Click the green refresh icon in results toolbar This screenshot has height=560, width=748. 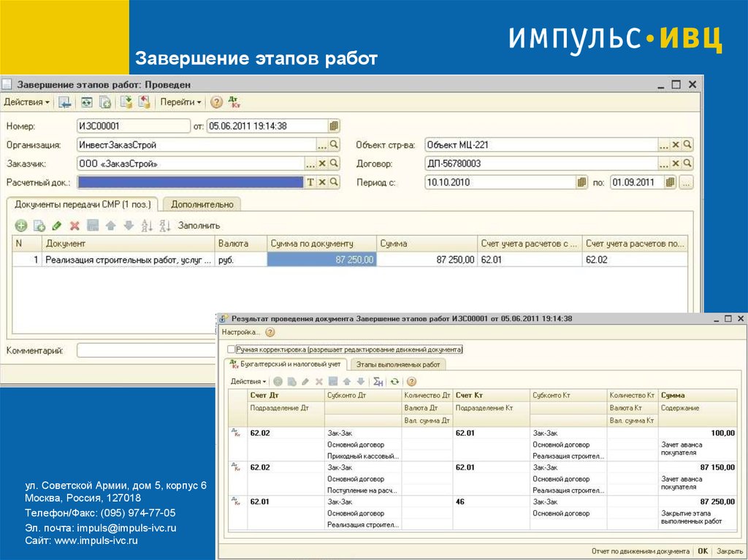tap(394, 381)
